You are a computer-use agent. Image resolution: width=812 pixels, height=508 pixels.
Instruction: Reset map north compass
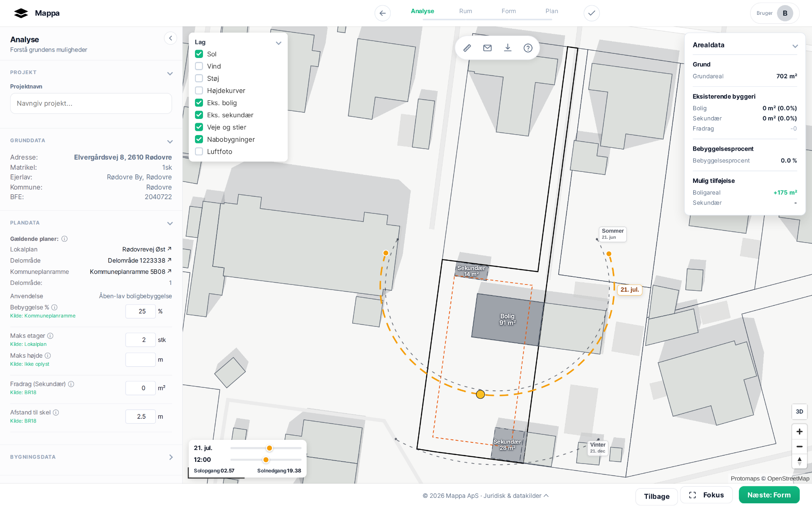click(x=799, y=461)
